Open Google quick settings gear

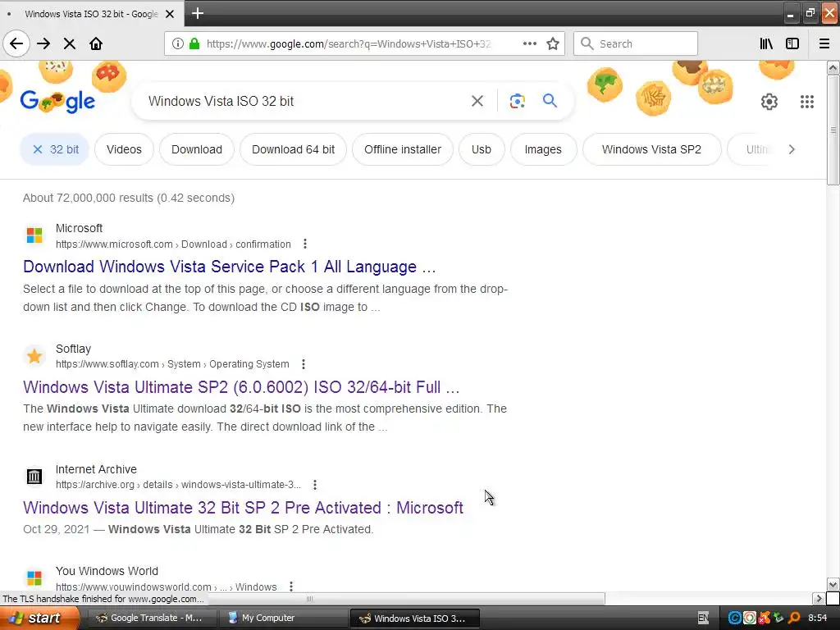pos(769,101)
